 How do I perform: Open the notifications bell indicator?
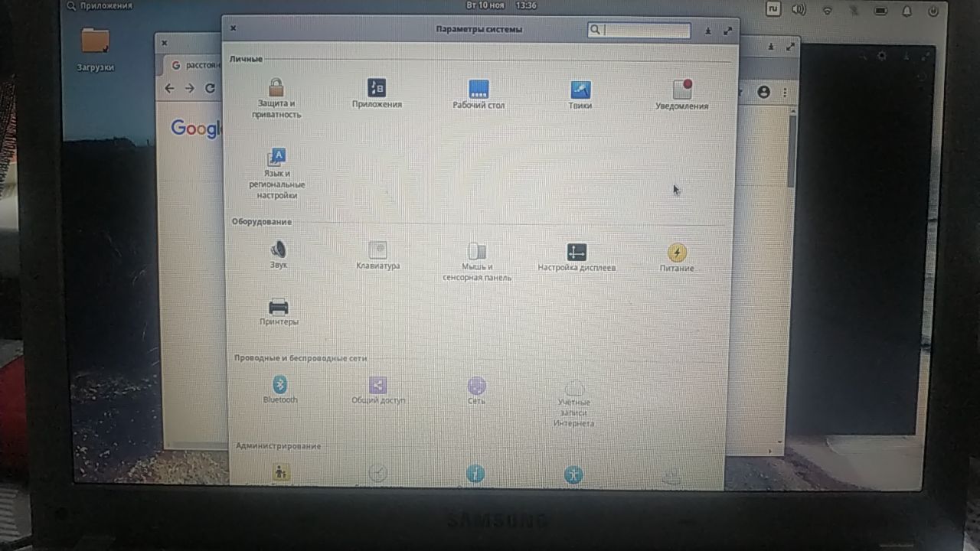pyautogui.click(x=906, y=11)
